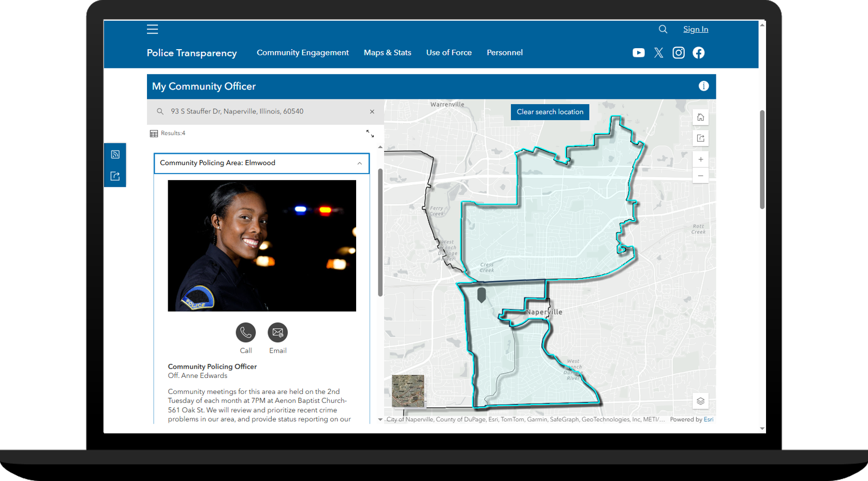The image size is (868, 481).
Task: Zoom in on the map
Action: tap(701, 159)
